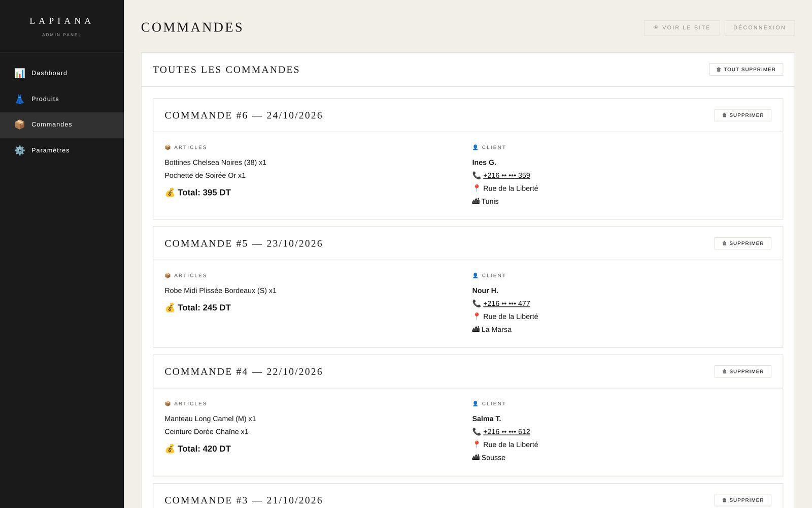Image resolution: width=812 pixels, height=508 pixels.
Task: Click the Déconnexion button
Action: 759,27
